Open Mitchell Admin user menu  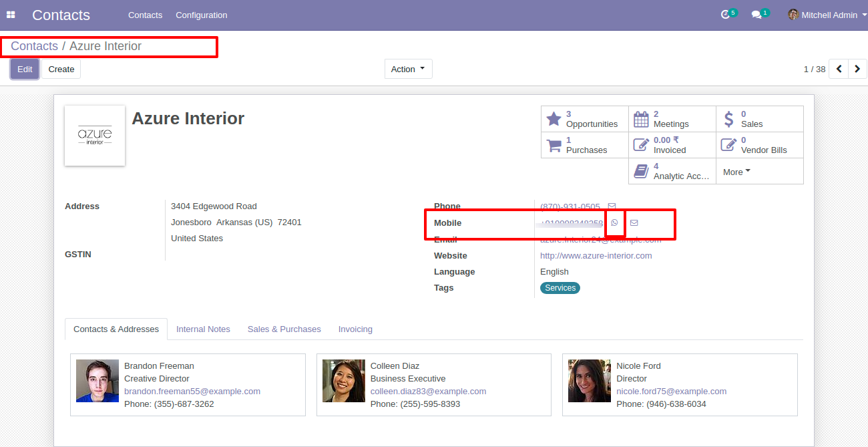(x=829, y=15)
